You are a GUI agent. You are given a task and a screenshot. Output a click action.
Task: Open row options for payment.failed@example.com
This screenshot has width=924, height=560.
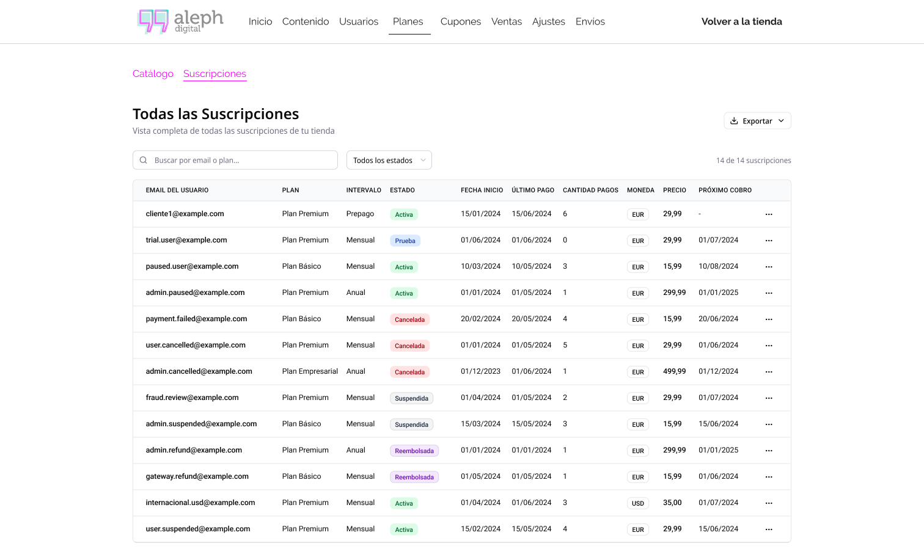[769, 319]
